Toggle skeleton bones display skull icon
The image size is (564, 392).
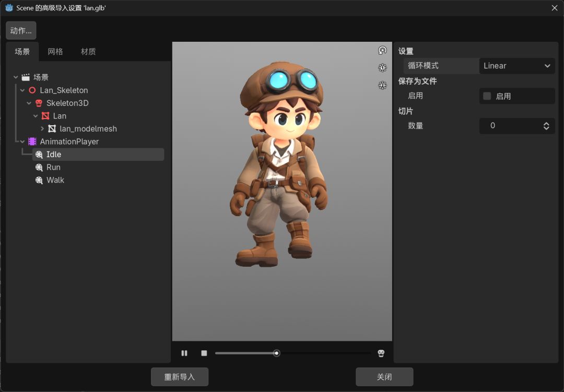tap(381, 353)
